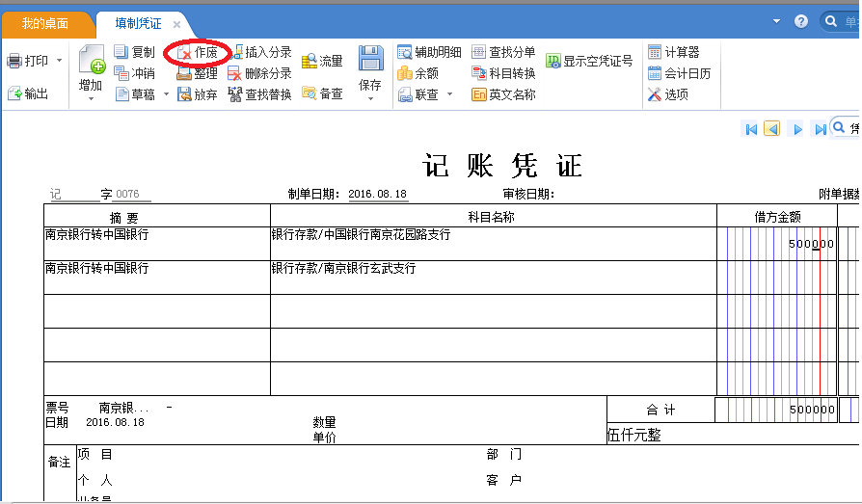Open the help question mark icon
This screenshot has height=504, width=862.
pyautogui.click(x=801, y=21)
